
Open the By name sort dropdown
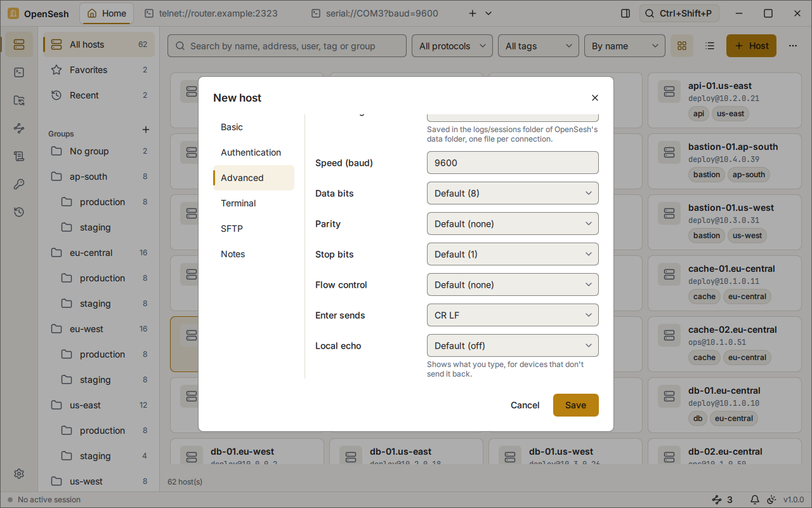[x=625, y=46]
